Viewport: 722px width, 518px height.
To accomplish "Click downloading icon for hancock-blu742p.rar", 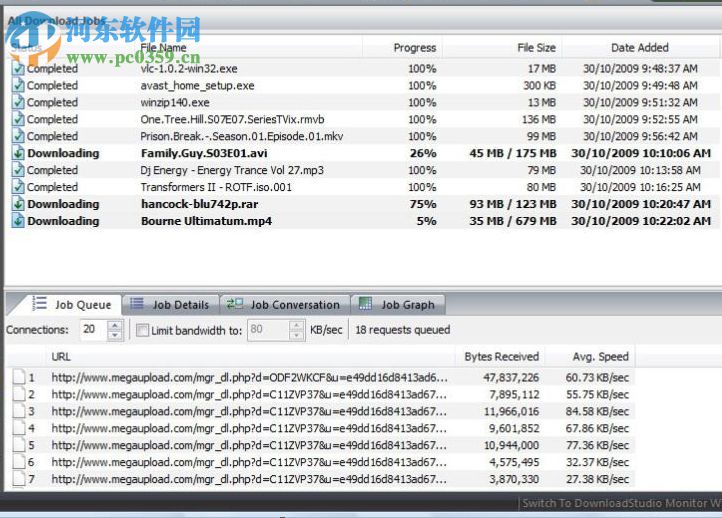I will [x=18, y=204].
